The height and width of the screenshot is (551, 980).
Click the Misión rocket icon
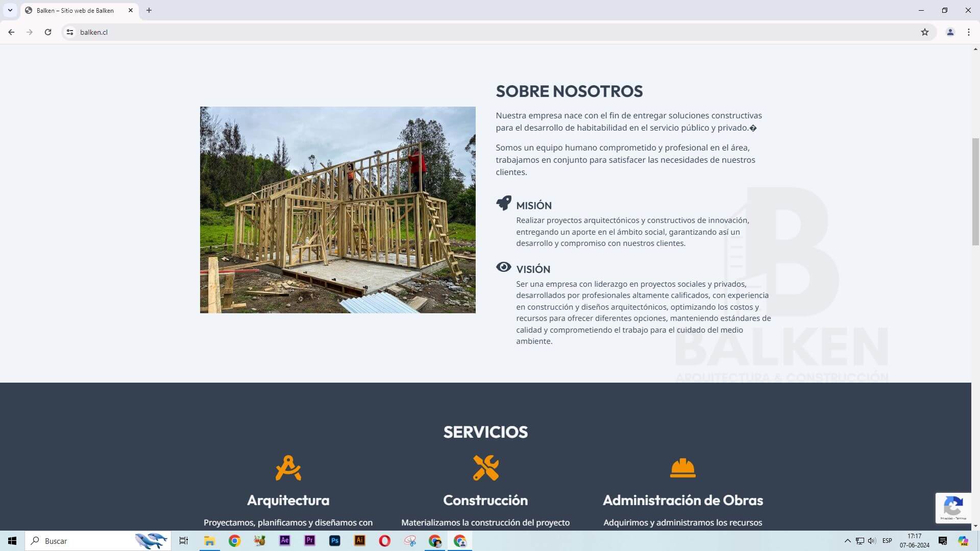[x=504, y=203]
